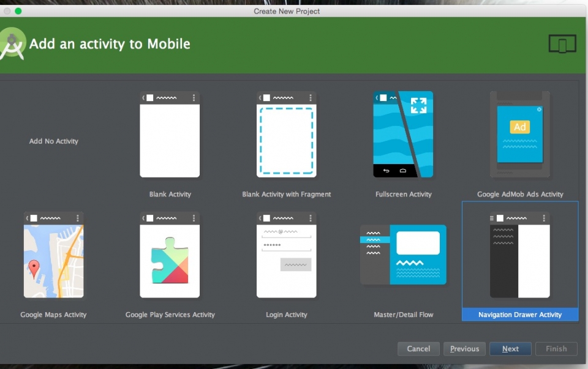Click the Navigation Drawer Activity label
Image resolution: width=588 pixels, height=369 pixels.
click(x=519, y=315)
